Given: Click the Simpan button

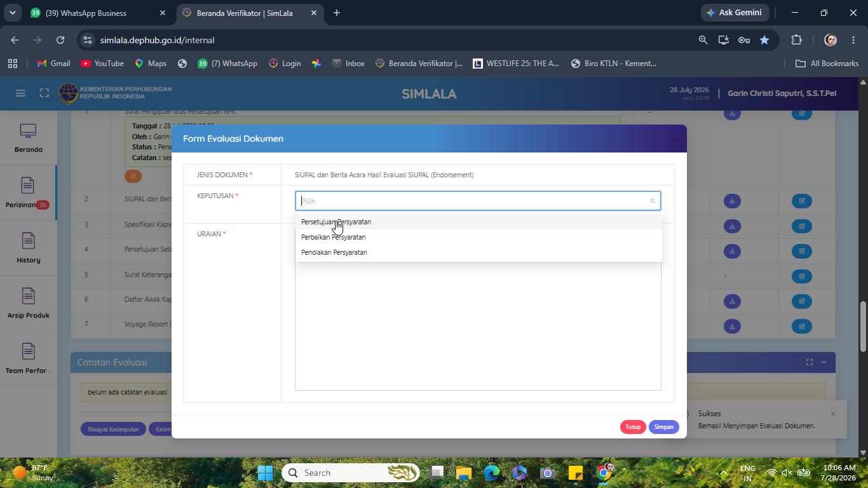Looking at the screenshot, I should click(x=663, y=427).
